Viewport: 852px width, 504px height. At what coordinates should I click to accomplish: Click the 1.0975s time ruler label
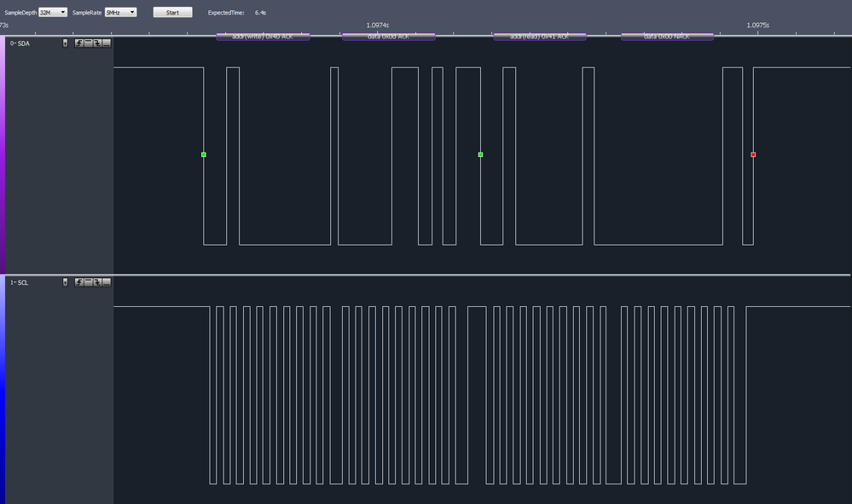[758, 25]
